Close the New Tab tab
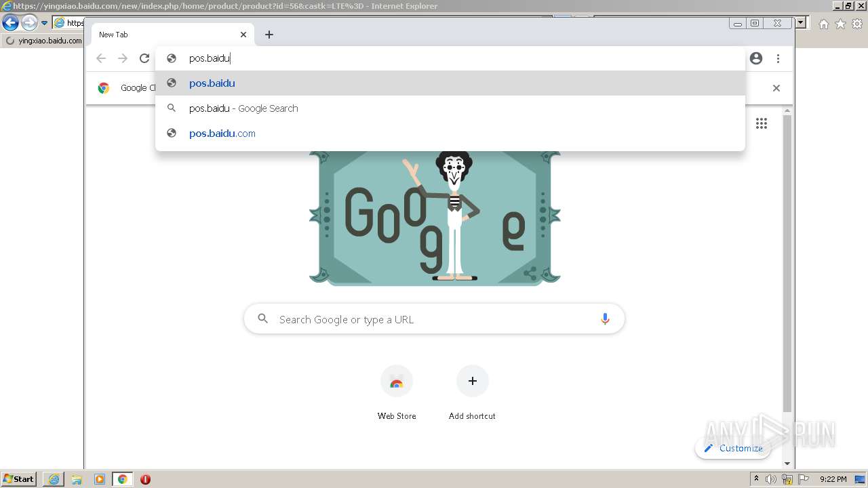 [x=243, y=35]
